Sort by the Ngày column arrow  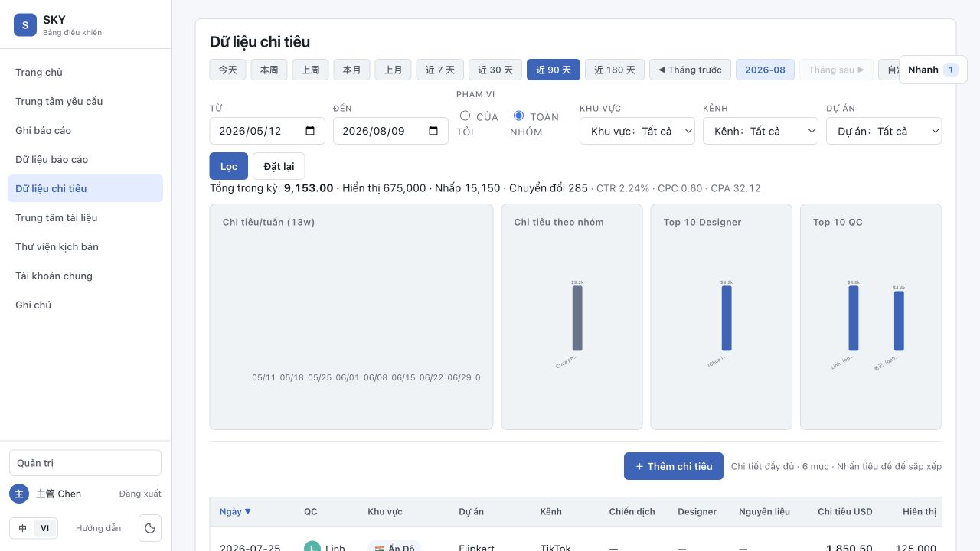(247, 511)
